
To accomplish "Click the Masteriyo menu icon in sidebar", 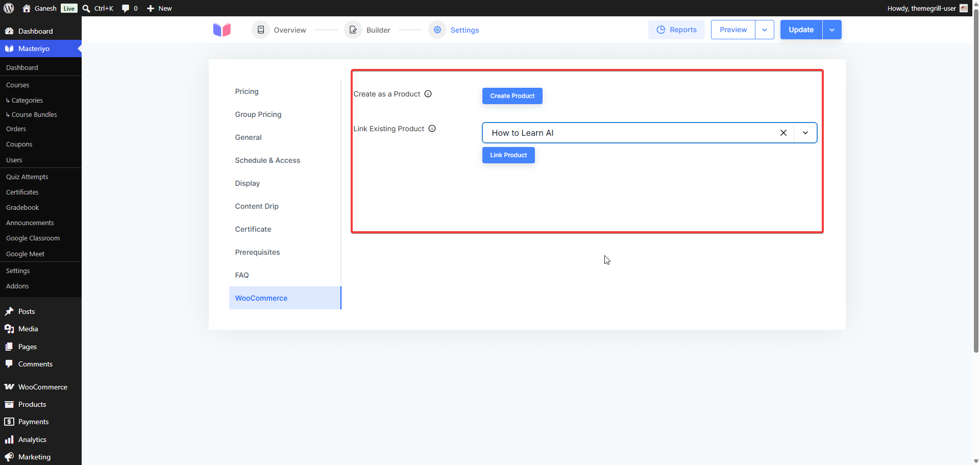I will 9,48.
